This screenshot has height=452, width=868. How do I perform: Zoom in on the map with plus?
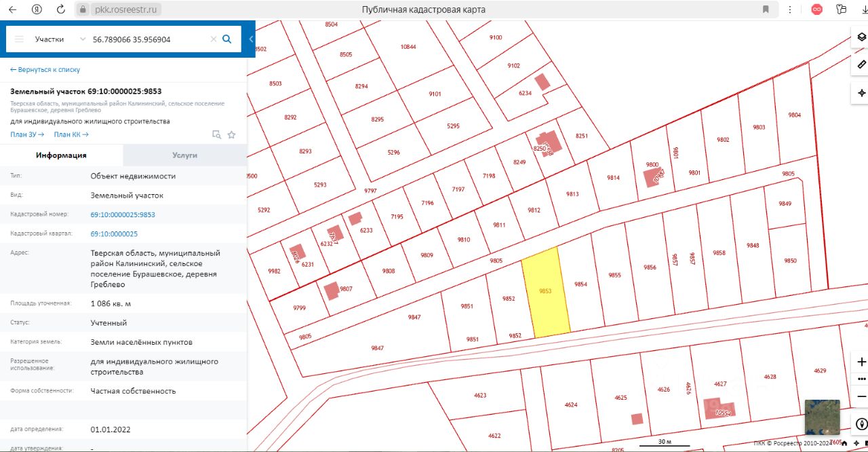(x=862, y=362)
